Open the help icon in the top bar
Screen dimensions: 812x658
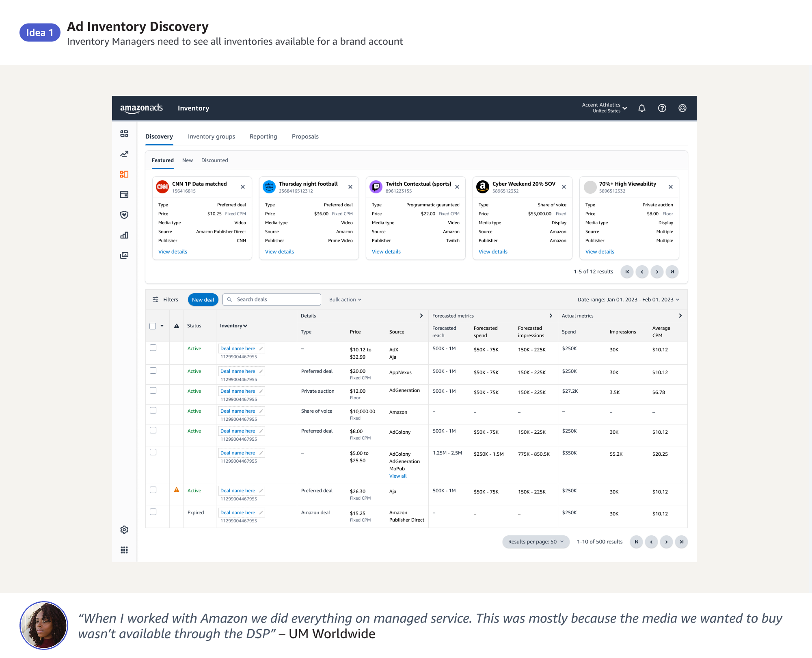[662, 108]
